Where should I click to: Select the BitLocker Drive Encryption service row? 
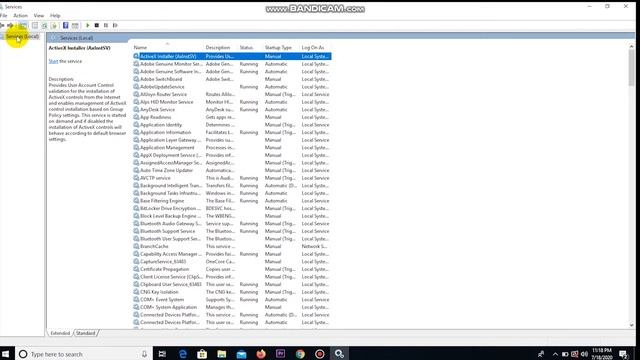coord(232,209)
